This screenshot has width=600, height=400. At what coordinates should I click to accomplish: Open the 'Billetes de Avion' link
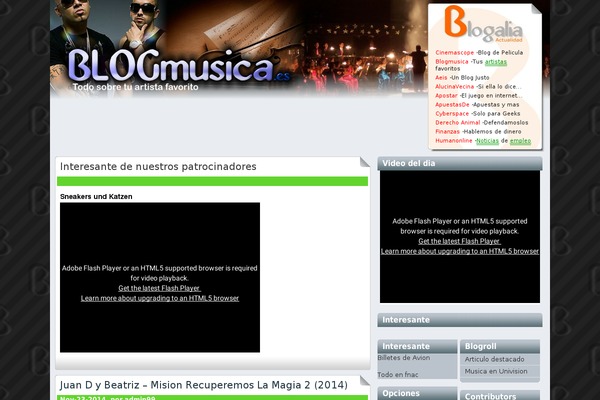[404, 358]
